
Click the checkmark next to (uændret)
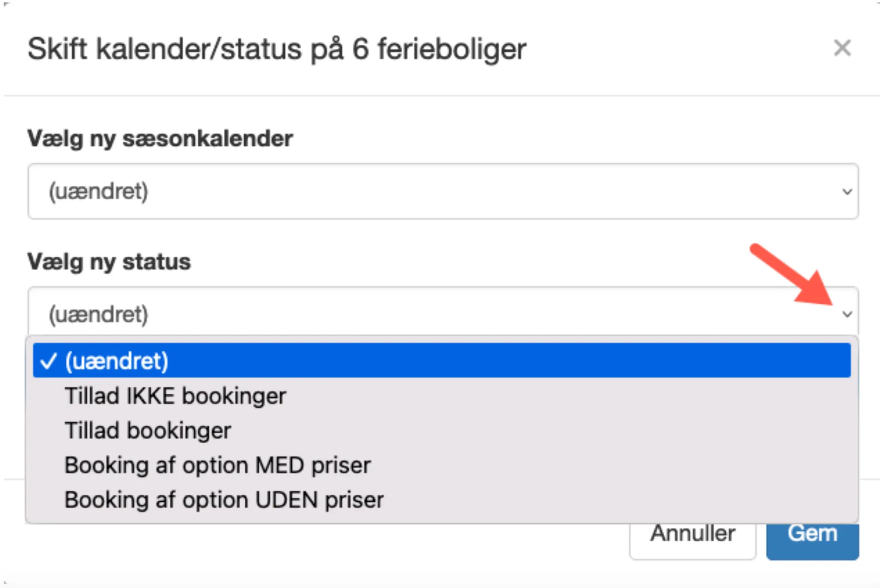click(x=48, y=361)
